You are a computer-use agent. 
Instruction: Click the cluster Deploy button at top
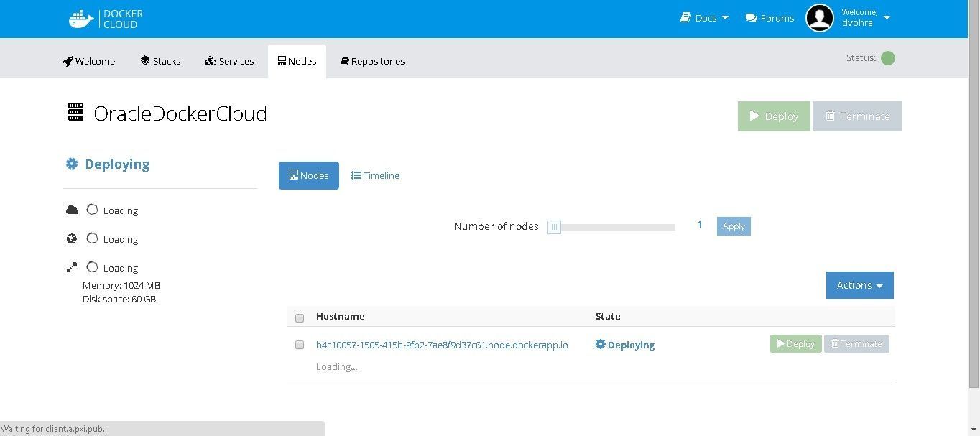[x=774, y=116]
